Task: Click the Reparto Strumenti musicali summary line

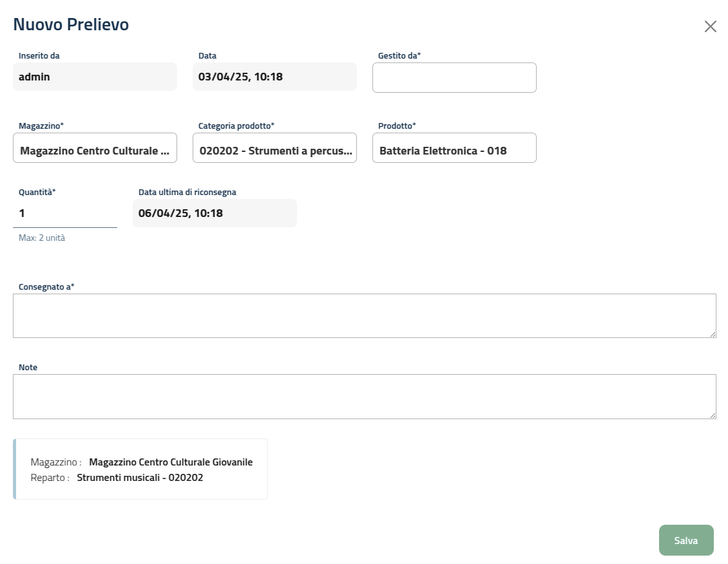Action: point(117,478)
